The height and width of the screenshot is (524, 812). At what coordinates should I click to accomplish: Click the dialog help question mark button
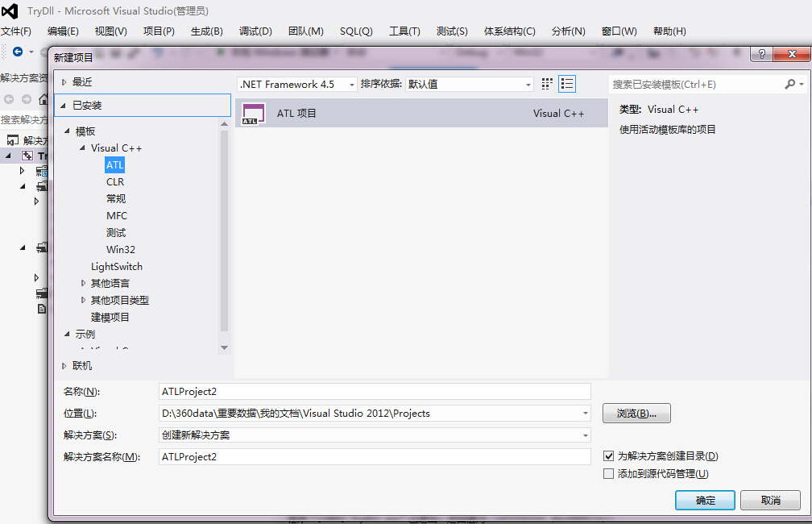pyautogui.click(x=761, y=54)
